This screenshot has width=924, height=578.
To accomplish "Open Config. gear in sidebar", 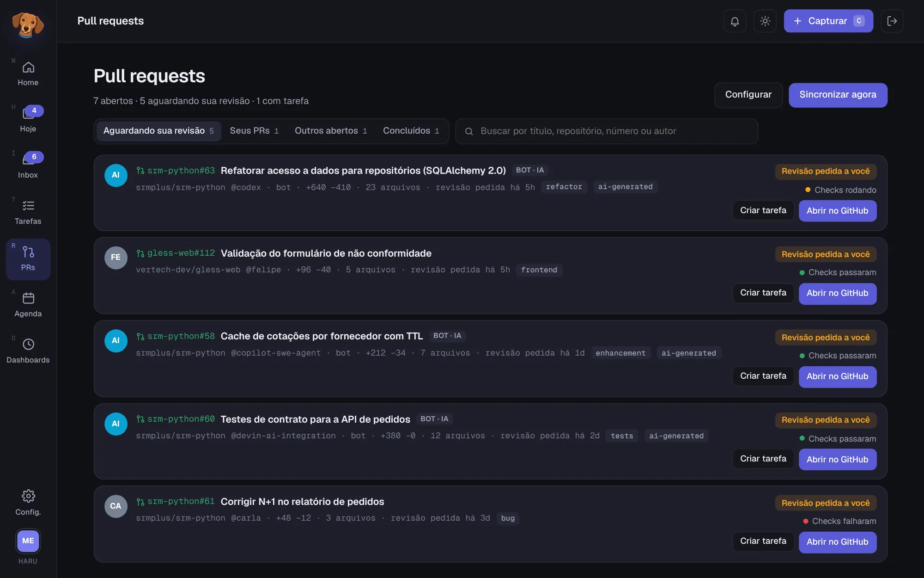I will click(x=28, y=503).
